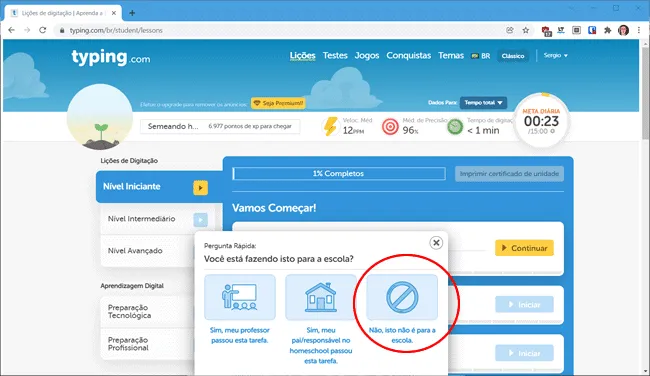Click the Seja Premium button
The width and height of the screenshot is (650, 376).
[278, 103]
